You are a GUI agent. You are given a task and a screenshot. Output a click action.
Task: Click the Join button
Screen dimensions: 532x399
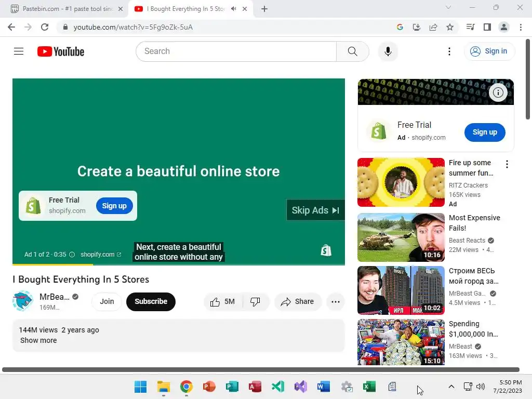pos(107,302)
